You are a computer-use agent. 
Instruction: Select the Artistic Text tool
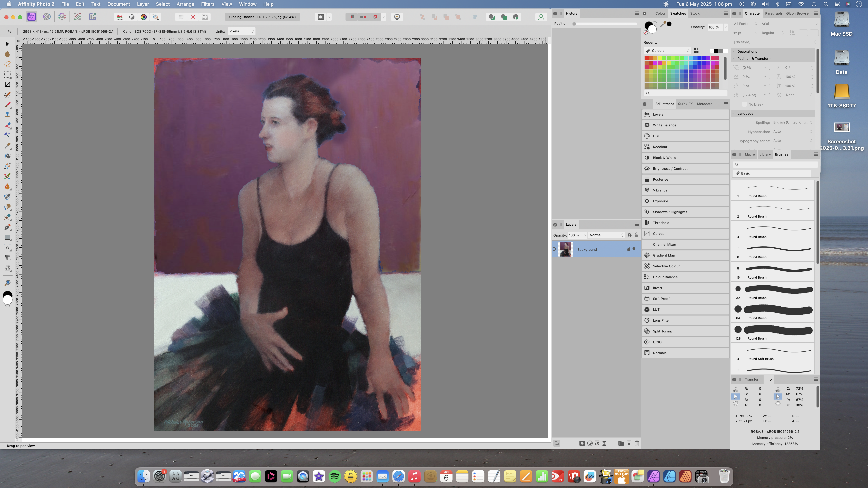pos(7,248)
